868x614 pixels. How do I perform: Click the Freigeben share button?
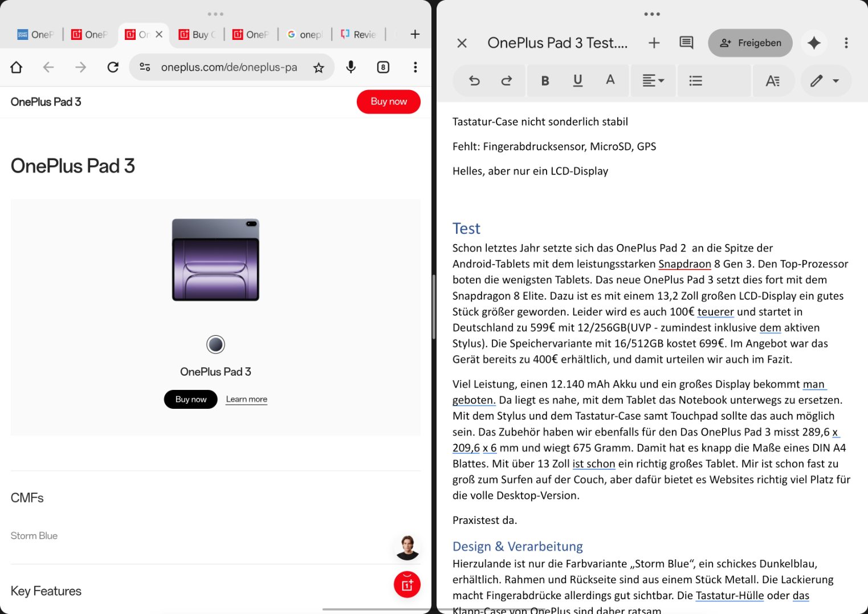point(750,43)
